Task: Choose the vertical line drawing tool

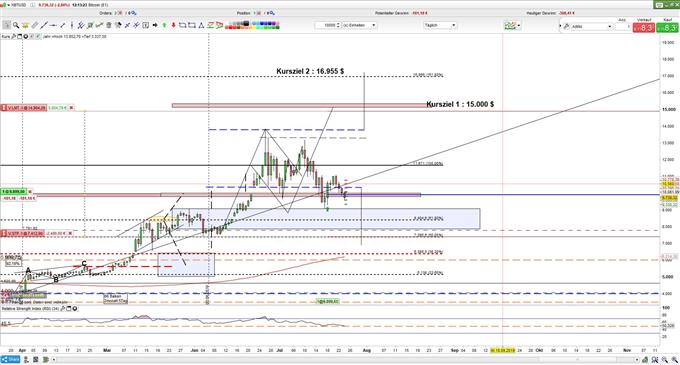Action: point(72,25)
